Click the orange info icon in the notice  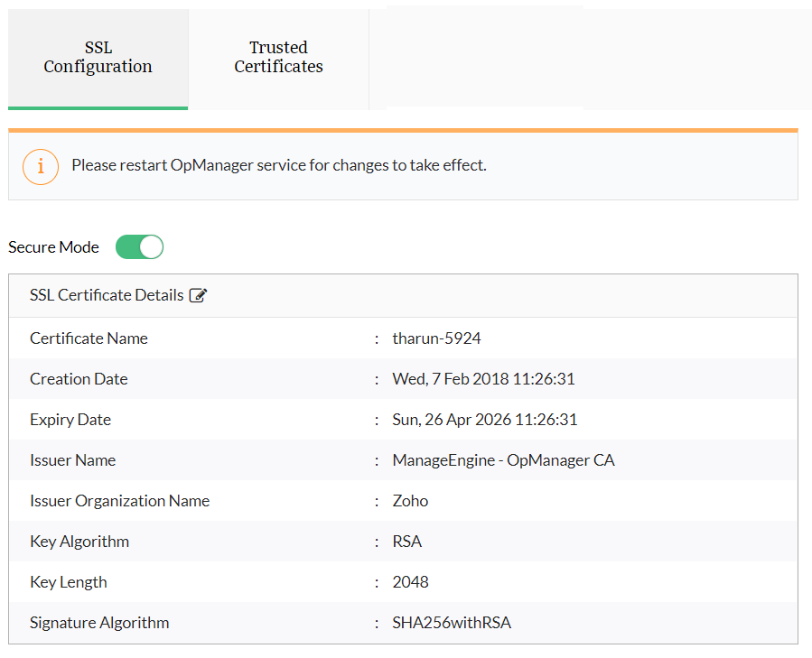tap(41, 166)
